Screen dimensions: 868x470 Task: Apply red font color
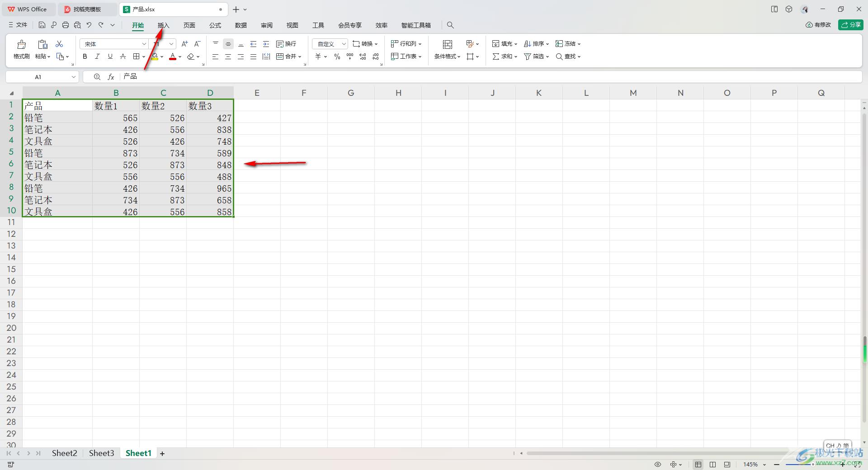[173, 56]
